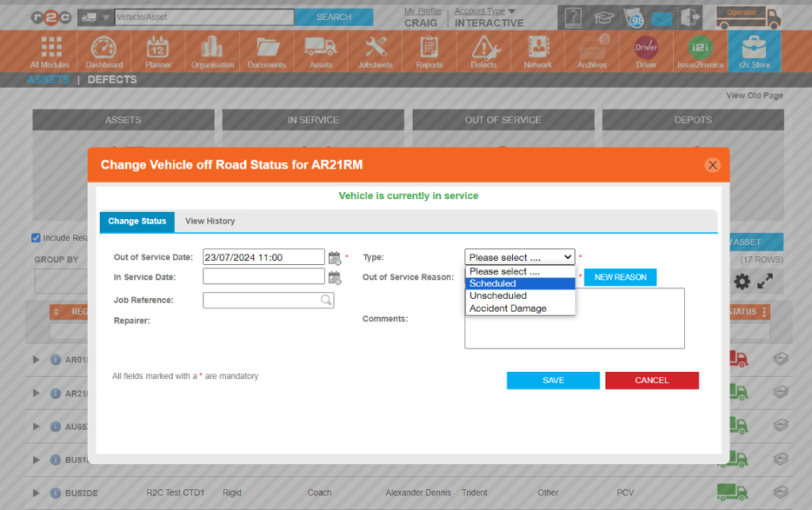
Task: Open the My Profile link
Action: (423, 11)
